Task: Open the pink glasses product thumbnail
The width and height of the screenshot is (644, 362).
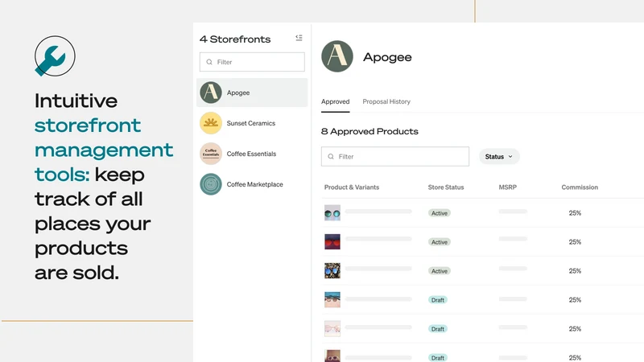Action: (332, 329)
